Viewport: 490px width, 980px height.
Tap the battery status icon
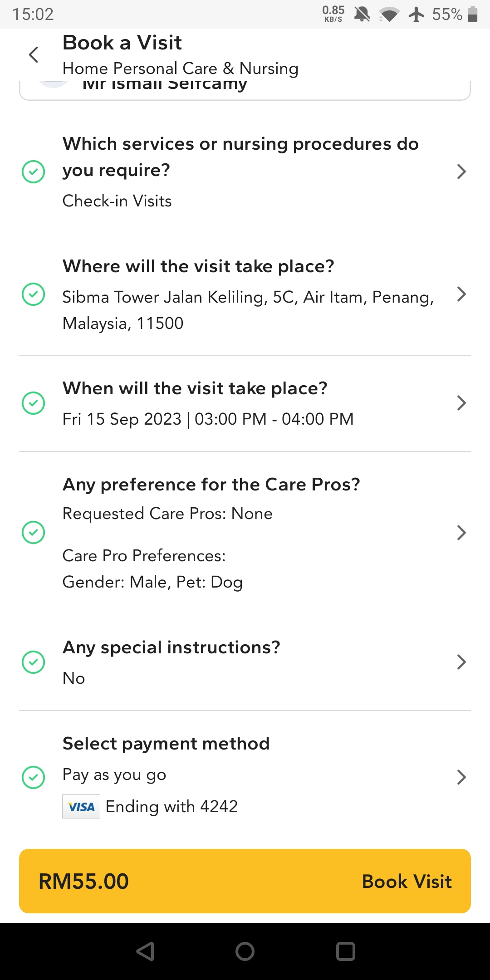tap(473, 14)
